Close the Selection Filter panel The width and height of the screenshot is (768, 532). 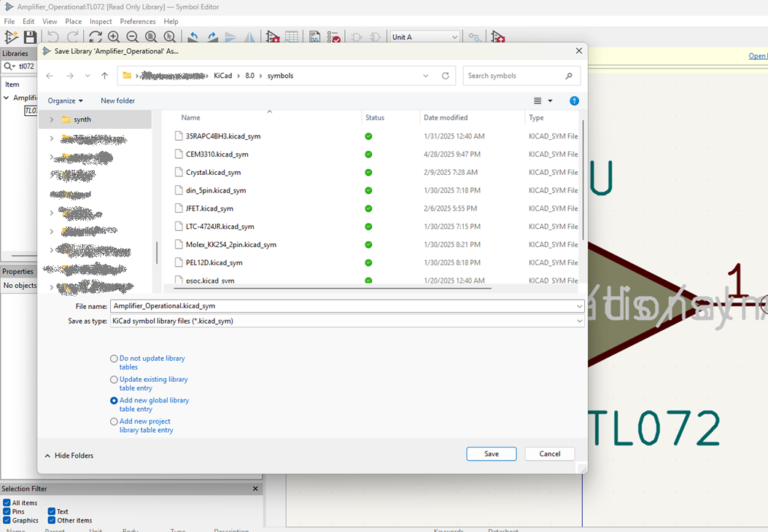[255, 488]
